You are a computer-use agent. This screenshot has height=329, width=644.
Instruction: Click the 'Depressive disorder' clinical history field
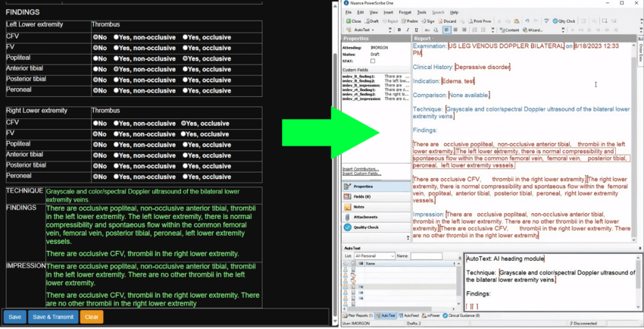(482, 67)
